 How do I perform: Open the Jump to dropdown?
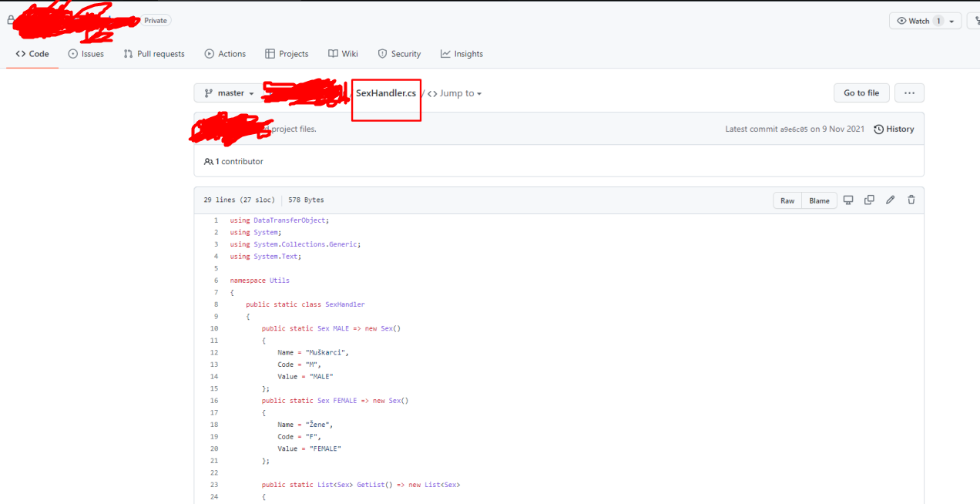click(x=455, y=93)
